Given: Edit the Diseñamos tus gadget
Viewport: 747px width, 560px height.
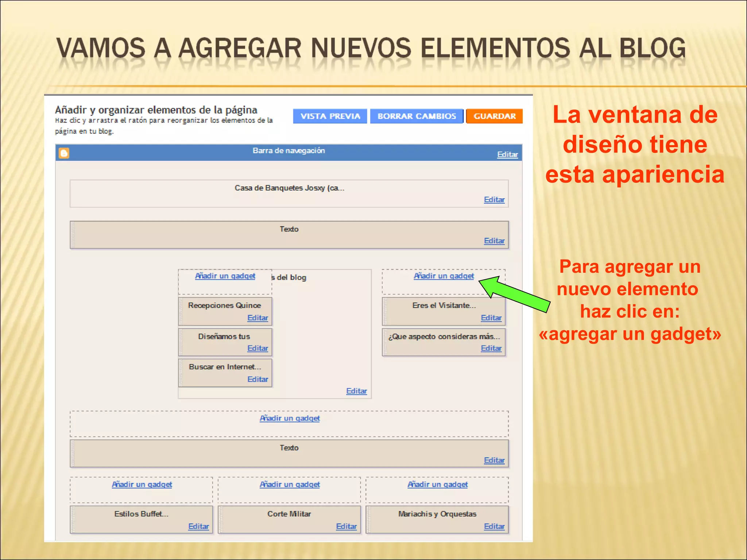Looking at the screenshot, I should [x=258, y=349].
